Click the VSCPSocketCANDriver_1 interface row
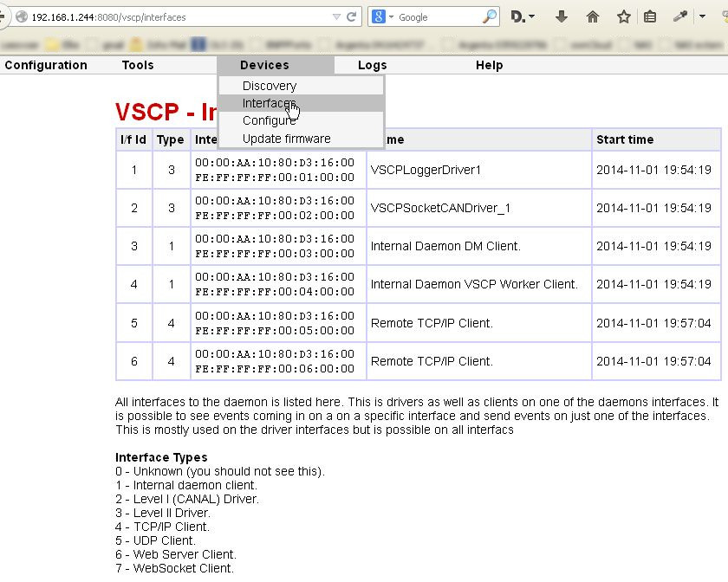This screenshot has width=728, height=582. (440, 208)
